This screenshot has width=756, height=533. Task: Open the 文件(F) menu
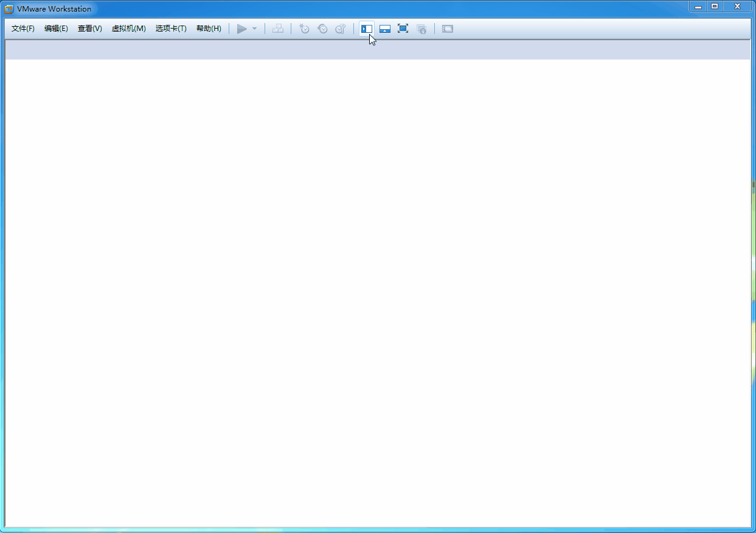(x=23, y=29)
